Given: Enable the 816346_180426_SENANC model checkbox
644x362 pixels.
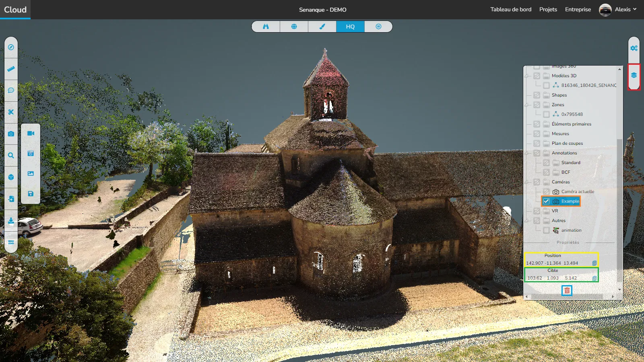Looking at the screenshot, I should 546,85.
